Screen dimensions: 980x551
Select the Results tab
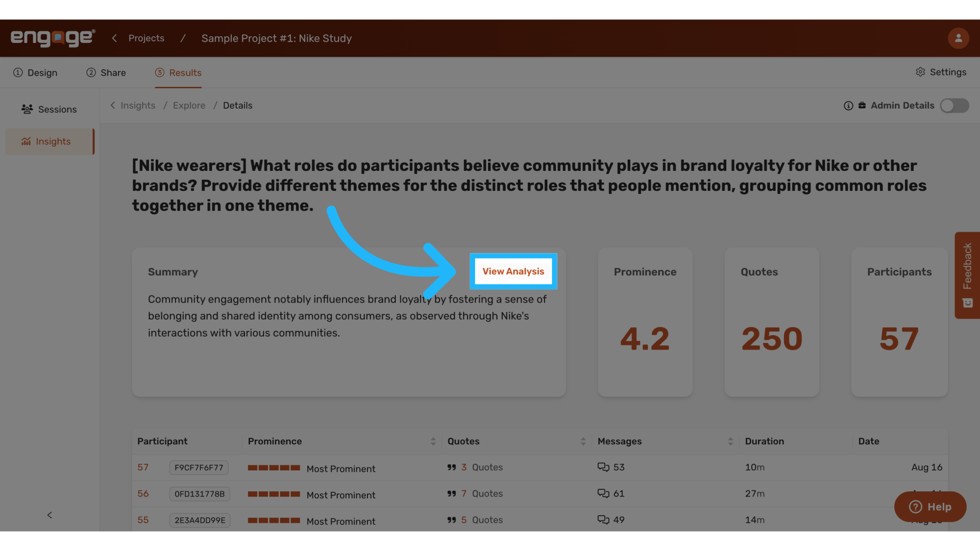(178, 72)
